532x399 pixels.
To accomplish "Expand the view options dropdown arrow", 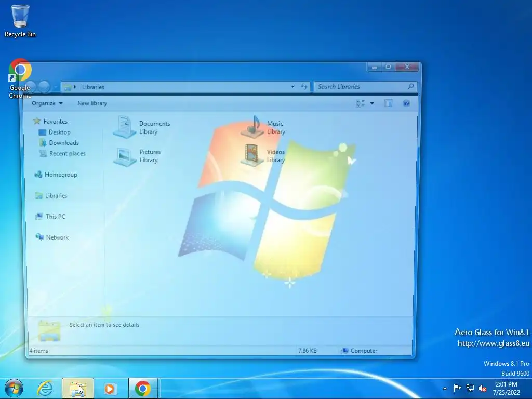I will click(x=372, y=103).
